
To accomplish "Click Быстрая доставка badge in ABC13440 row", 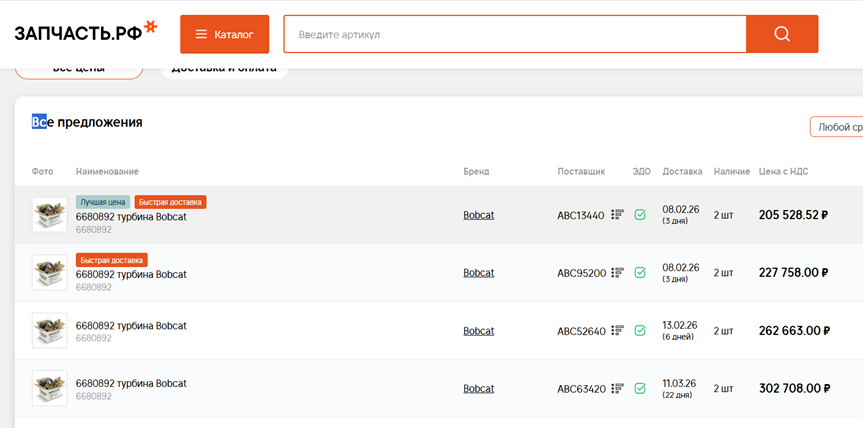I will pos(170,202).
